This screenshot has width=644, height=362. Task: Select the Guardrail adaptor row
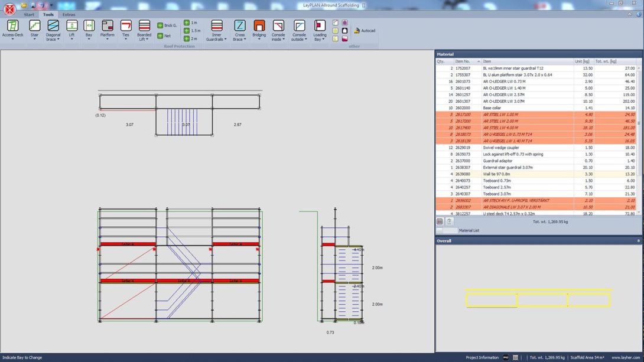tap(536, 161)
